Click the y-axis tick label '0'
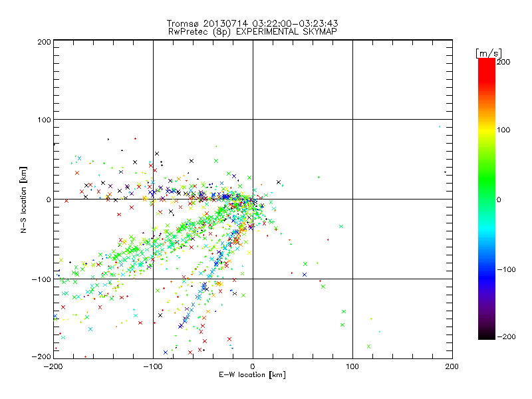The height and width of the screenshot is (399, 532). tap(49, 200)
